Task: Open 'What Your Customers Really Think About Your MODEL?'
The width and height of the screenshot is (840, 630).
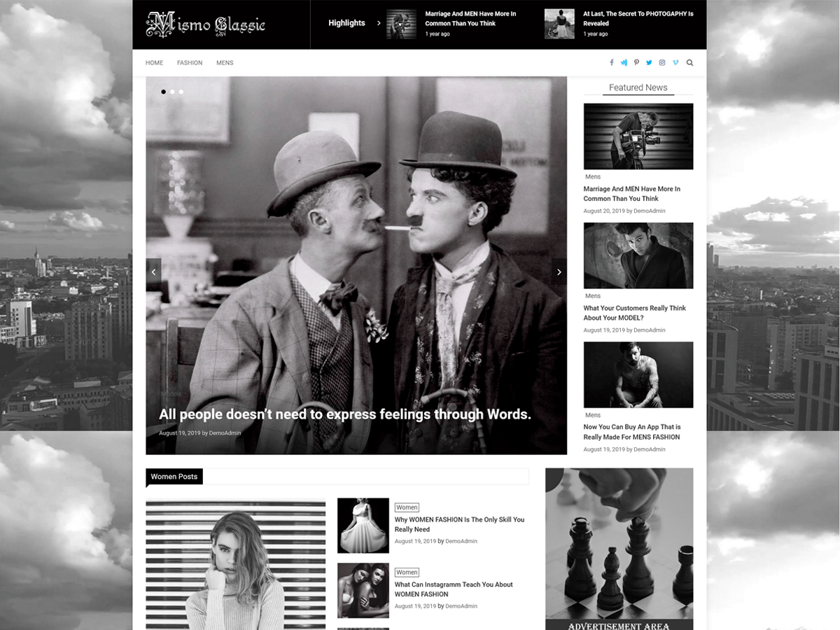Action: tap(635, 313)
